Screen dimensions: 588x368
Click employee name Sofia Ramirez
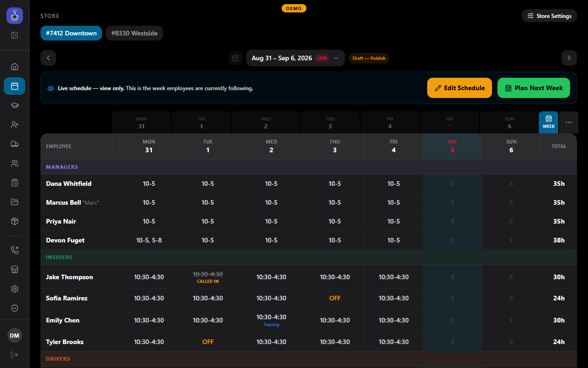click(67, 298)
